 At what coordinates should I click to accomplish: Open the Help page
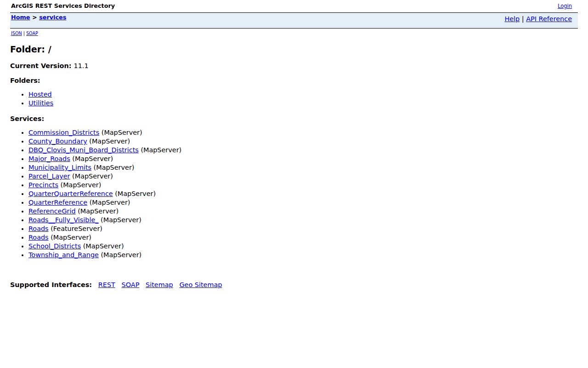[x=512, y=19]
